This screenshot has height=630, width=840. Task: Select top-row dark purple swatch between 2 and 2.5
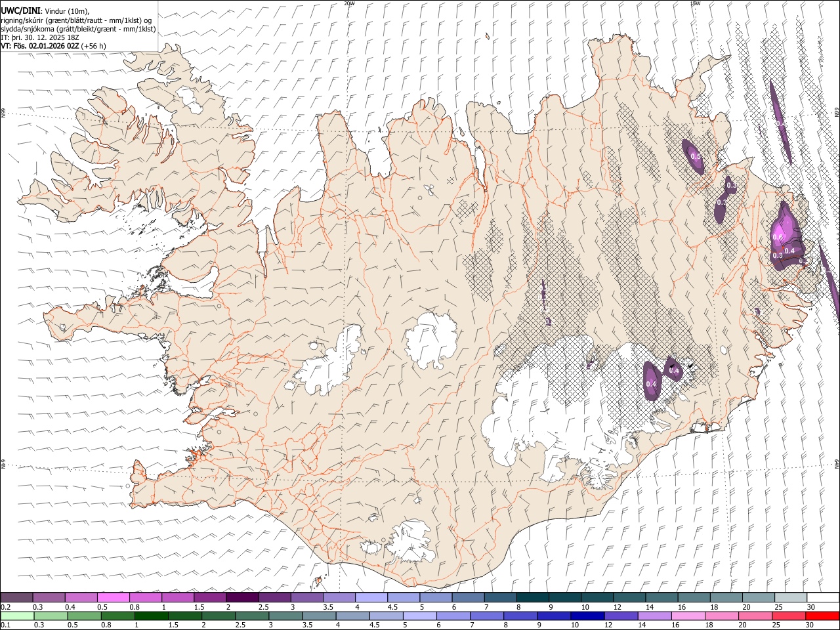pyautogui.click(x=243, y=597)
